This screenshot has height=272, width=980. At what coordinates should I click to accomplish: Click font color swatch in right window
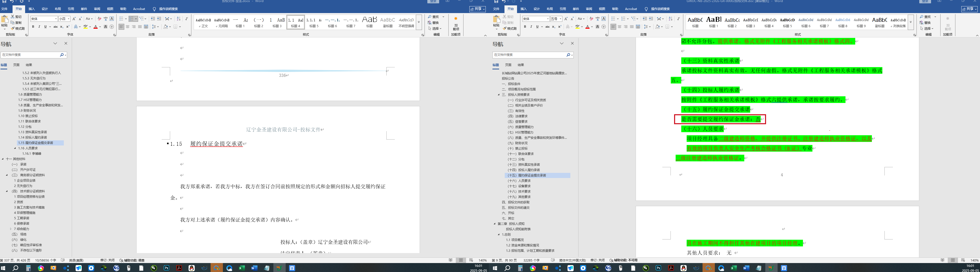point(587,27)
